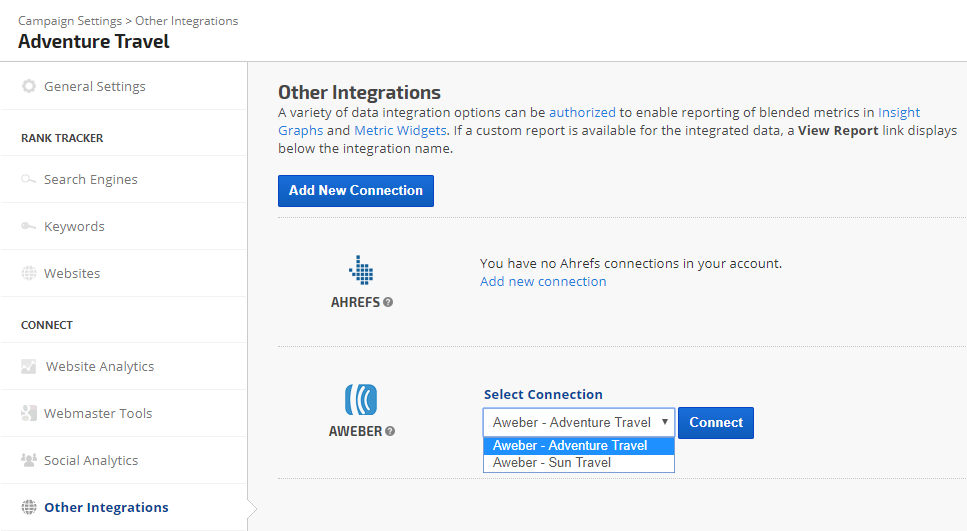Choose Aweber - Adventure Travel in list

tap(570, 446)
